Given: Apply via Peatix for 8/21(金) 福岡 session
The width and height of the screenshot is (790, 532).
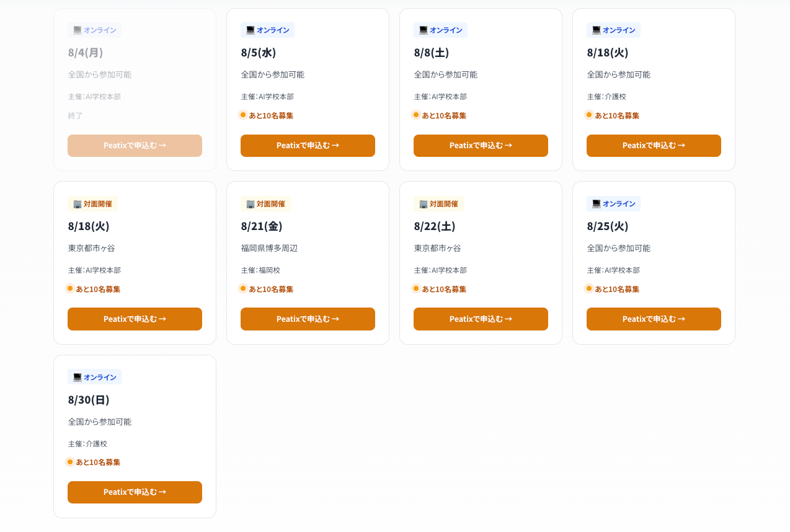Looking at the screenshot, I should coord(308,319).
